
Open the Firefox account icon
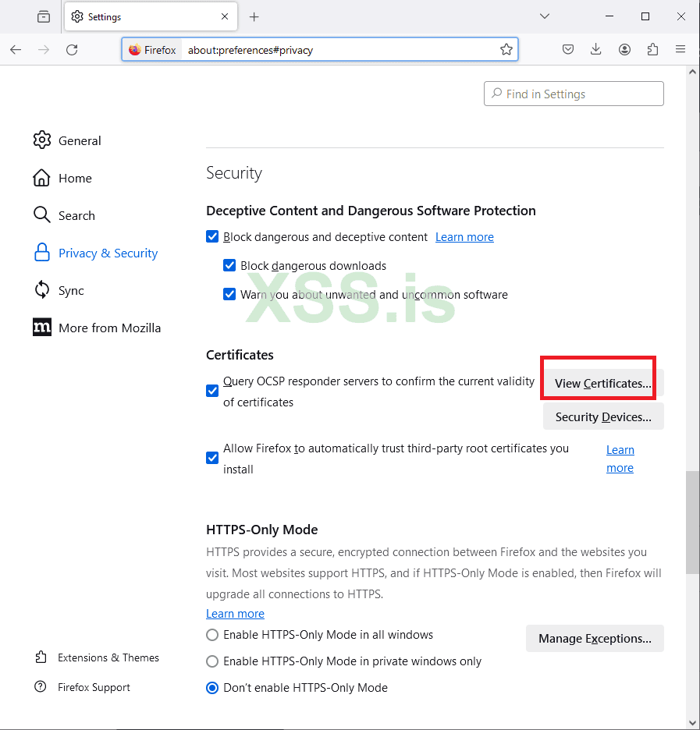pyautogui.click(x=624, y=49)
